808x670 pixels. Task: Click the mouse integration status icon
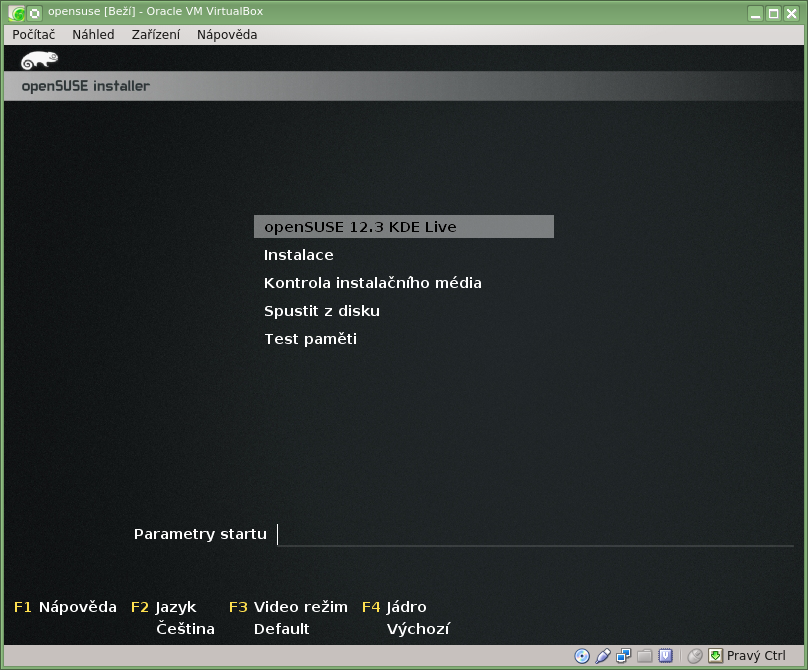coord(695,656)
